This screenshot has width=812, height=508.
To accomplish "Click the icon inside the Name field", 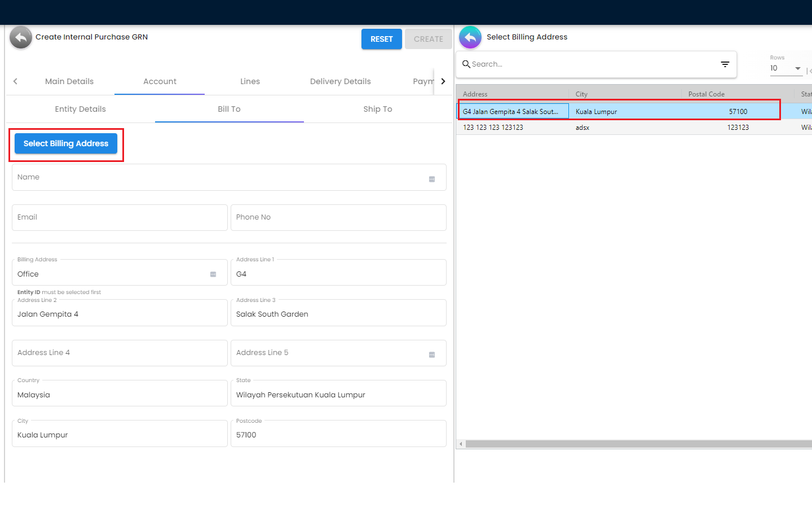I will (432, 179).
